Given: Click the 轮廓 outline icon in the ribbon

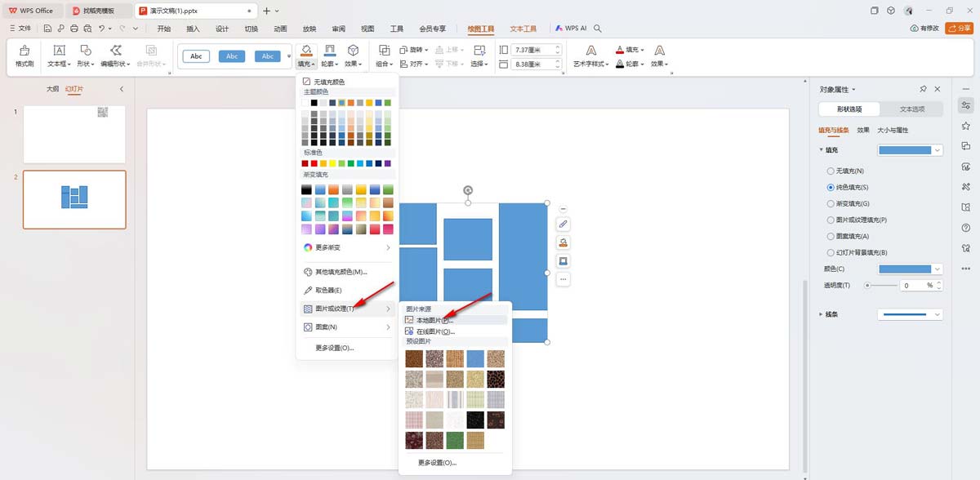Looking at the screenshot, I should (330, 51).
